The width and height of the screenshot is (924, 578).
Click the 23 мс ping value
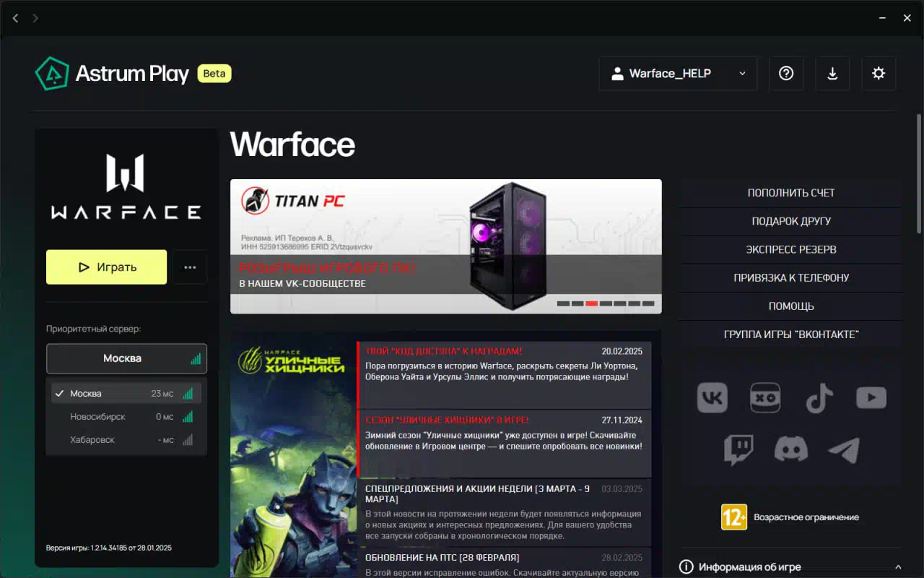click(x=162, y=394)
